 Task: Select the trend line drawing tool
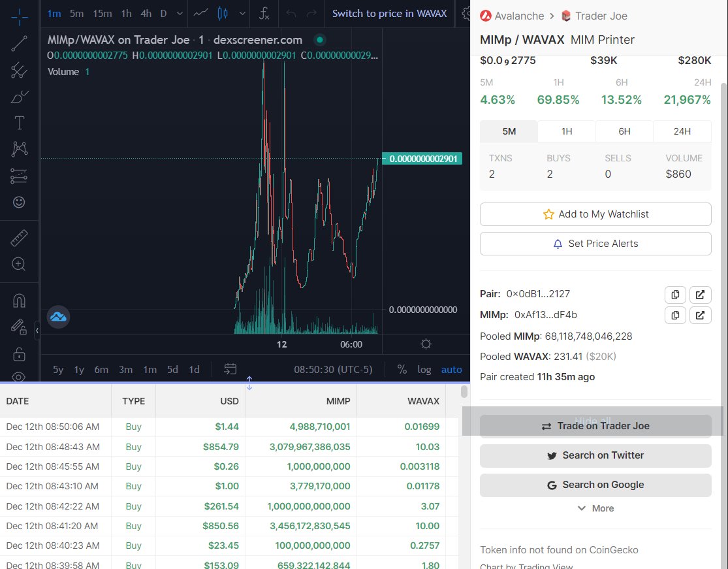[x=19, y=44]
